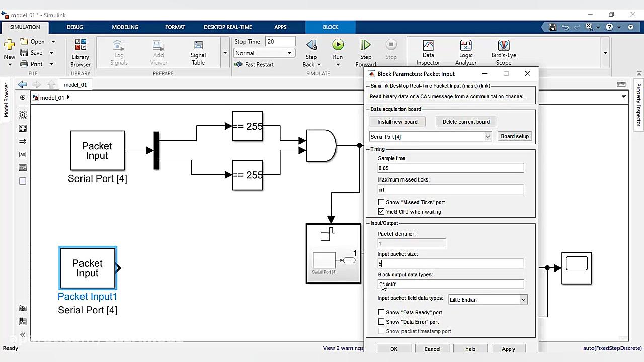This screenshot has width=644, height=362.
Task: Open the Signal Table
Action: click(x=198, y=53)
